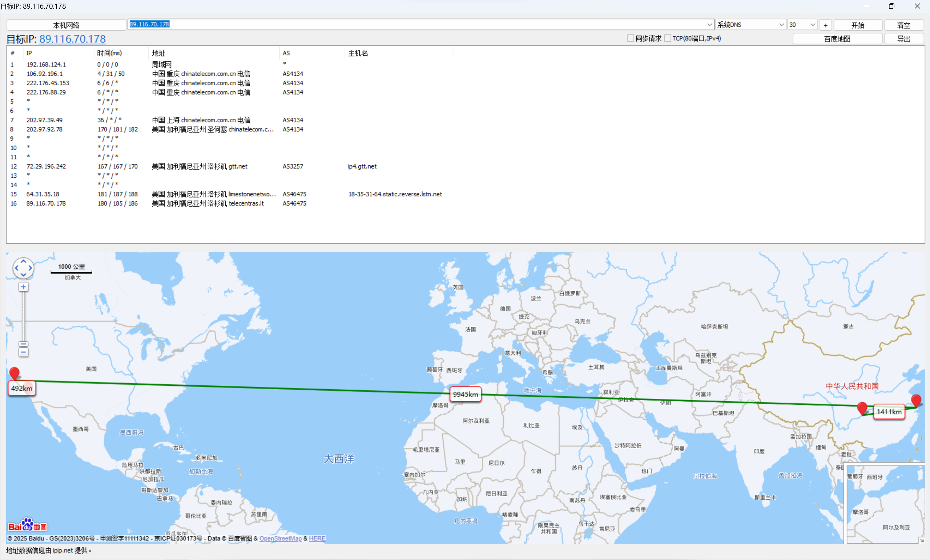The width and height of the screenshot is (930, 560).
Task: Pan map right with compass arrow
Action: point(30,268)
